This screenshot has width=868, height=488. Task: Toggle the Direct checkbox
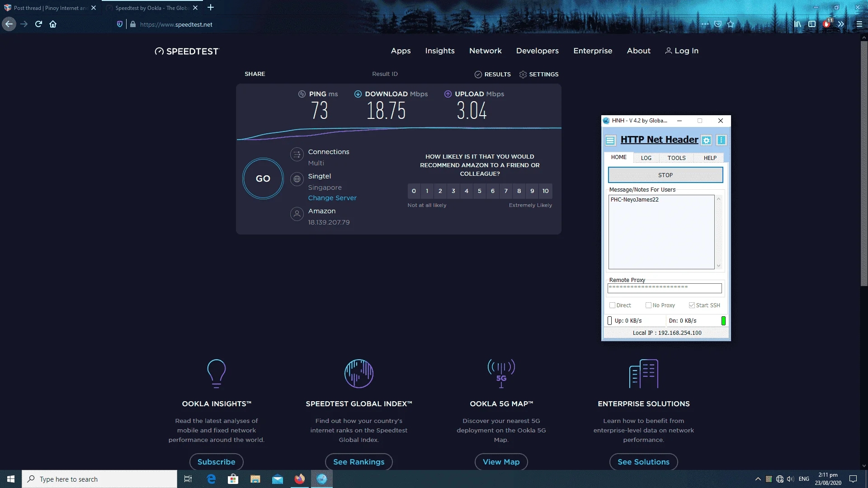(x=612, y=305)
